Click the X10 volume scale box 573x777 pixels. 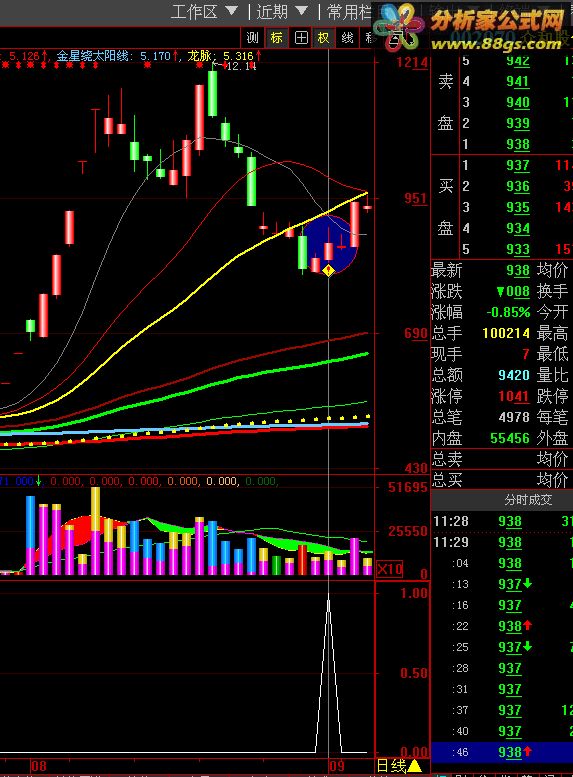pyautogui.click(x=390, y=569)
